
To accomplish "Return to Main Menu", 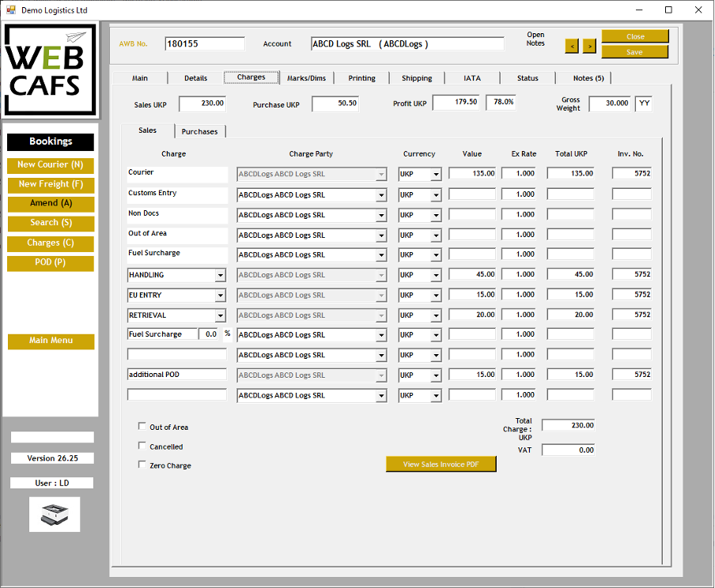I will 51,341.
